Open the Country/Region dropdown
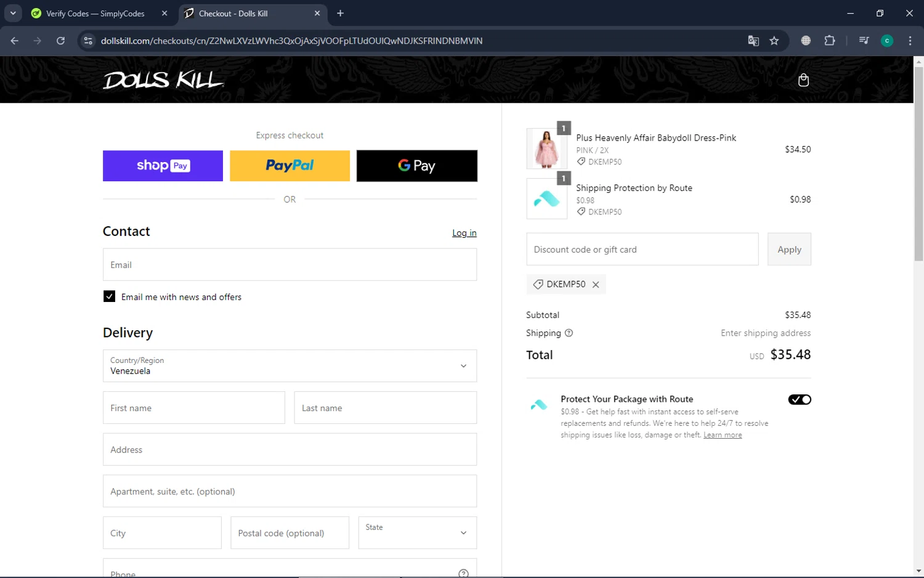This screenshot has width=924, height=578. point(290,366)
